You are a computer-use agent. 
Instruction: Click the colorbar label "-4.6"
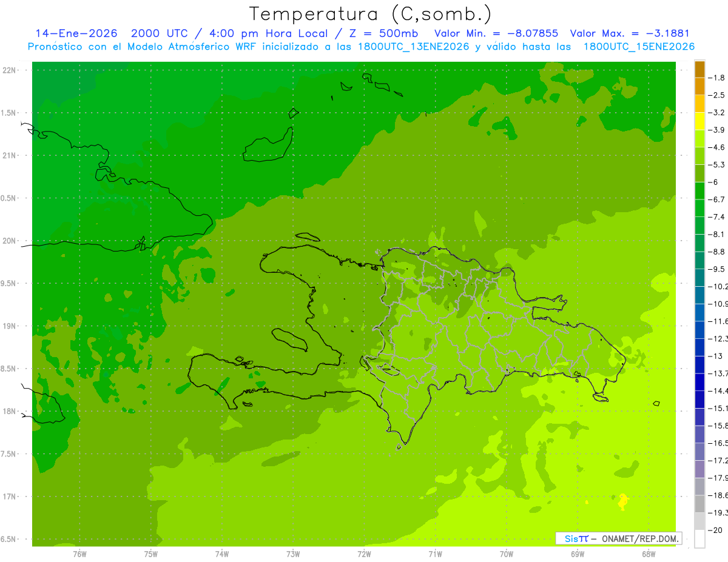[x=717, y=147]
